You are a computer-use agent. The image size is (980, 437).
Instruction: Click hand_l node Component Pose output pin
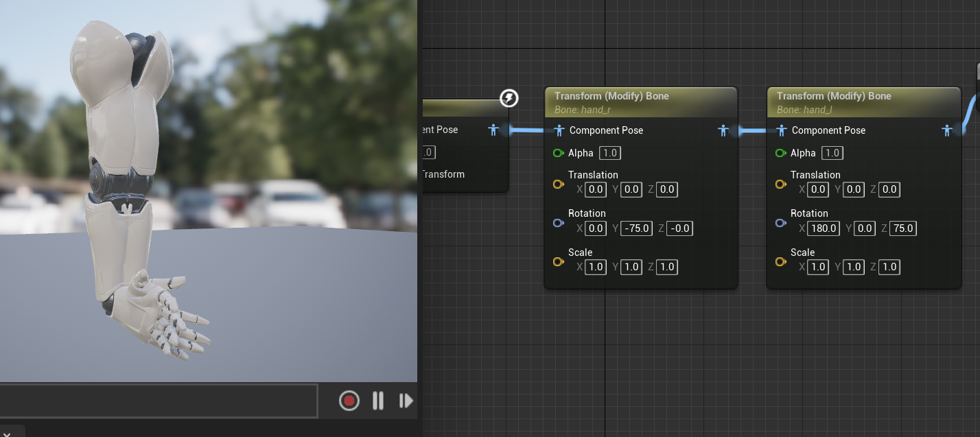pyautogui.click(x=947, y=130)
